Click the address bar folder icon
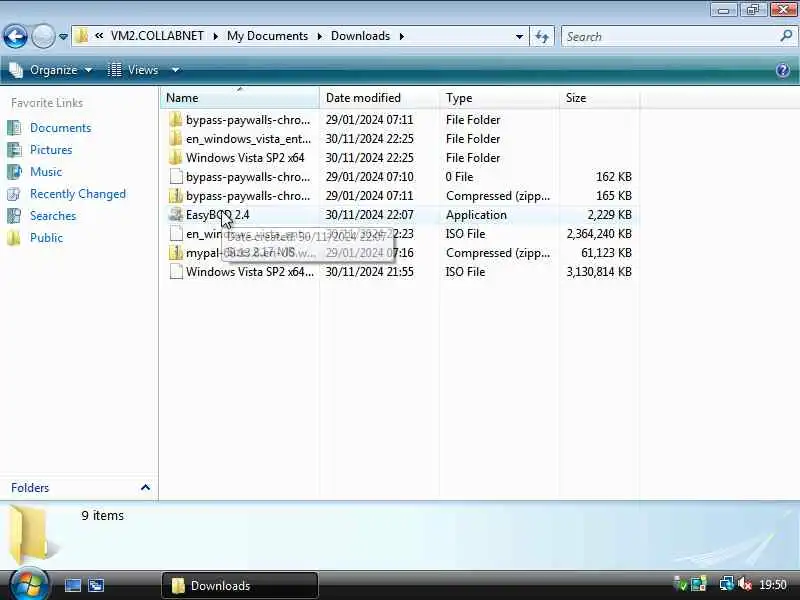 pyautogui.click(x=81, y=36)
